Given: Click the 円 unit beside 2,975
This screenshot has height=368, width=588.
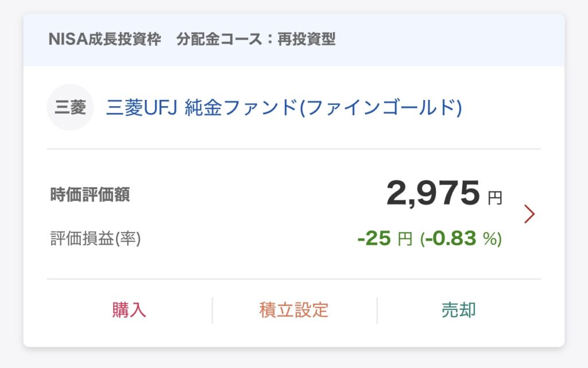Looking at the screenshot, I should coord(494,199).
